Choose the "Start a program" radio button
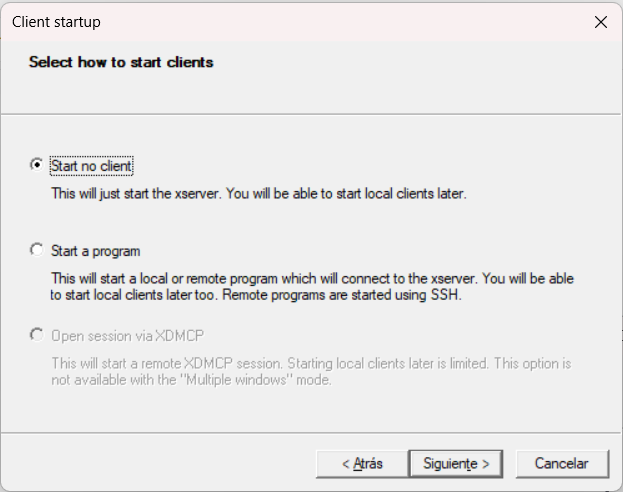The image size is (623, 492). [x=37, y=250]
